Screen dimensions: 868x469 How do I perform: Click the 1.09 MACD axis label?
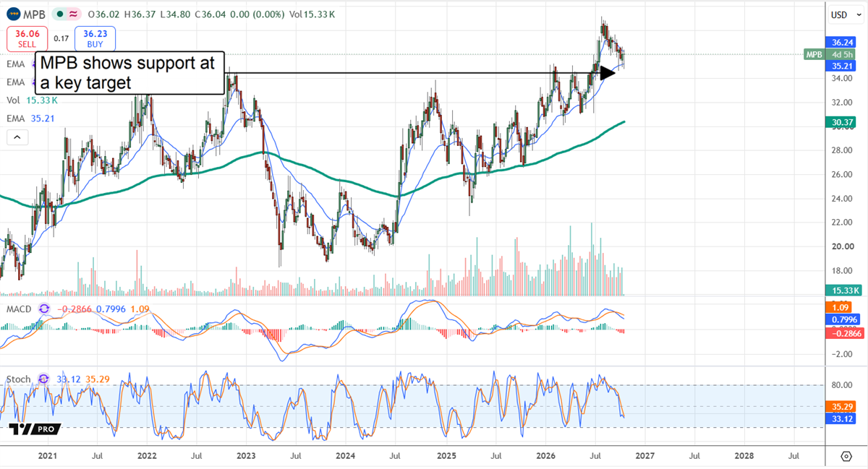coord(838,307)
